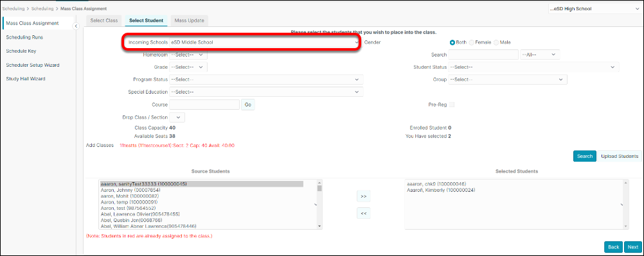Collapse the sidebar with the chevron icon
Image resolution: width=644 pixels, height=256 pixels.
coord(76,26)
